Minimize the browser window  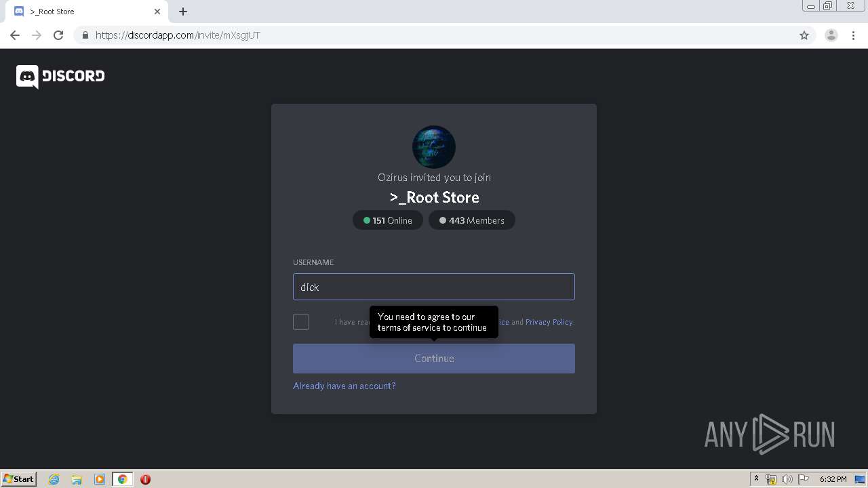[811, 5]
